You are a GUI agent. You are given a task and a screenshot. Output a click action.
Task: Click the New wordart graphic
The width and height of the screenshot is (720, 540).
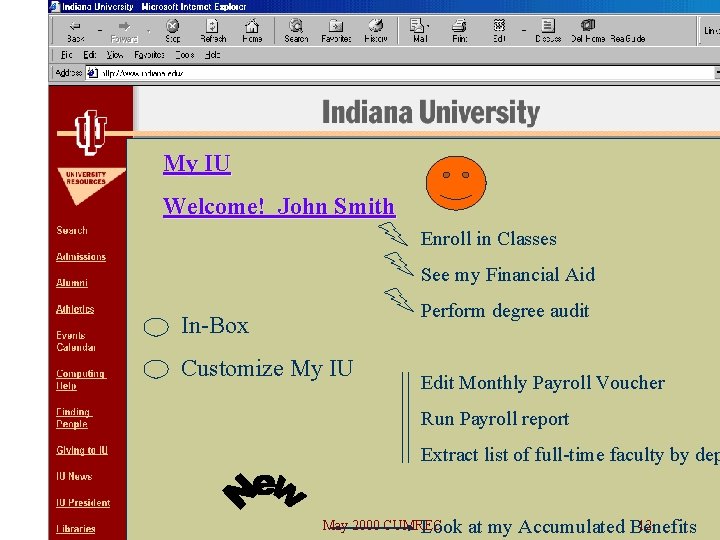(x=264, y=491)
